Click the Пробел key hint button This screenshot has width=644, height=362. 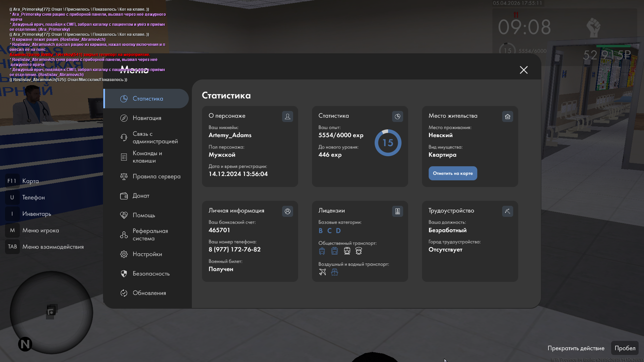625,348
